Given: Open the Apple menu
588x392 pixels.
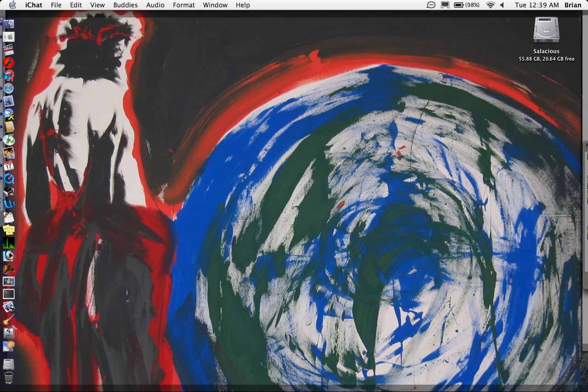Looking at the screenshot, I should point(12,5).
